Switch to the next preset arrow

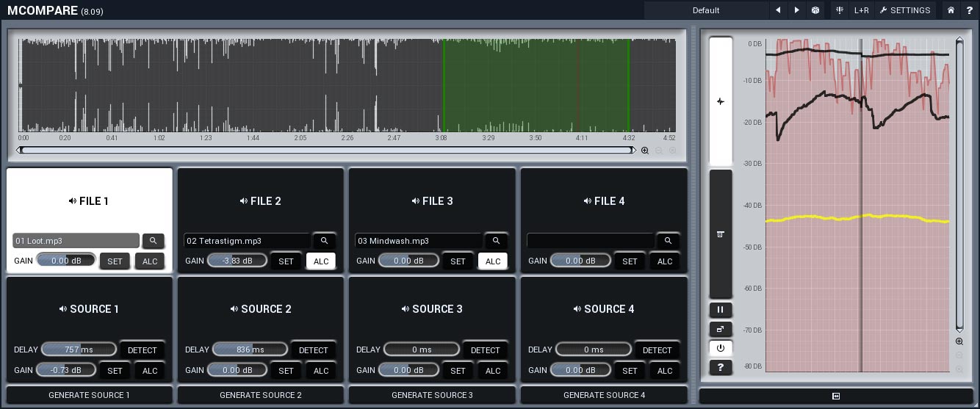[797, 10]
